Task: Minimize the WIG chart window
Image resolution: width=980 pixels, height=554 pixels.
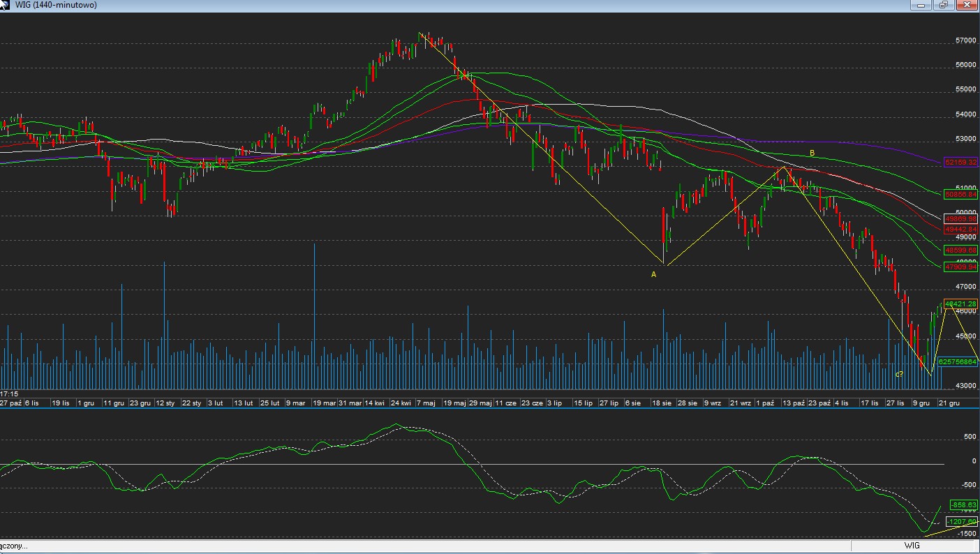Action: point(921,5)
